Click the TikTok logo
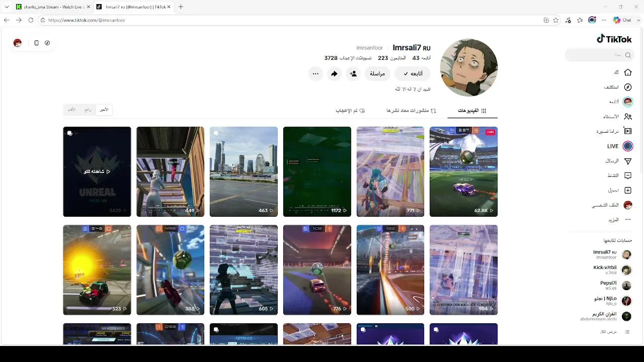This screenshot has height=362, width=644. pyautogui.click(x=614, y=39)
